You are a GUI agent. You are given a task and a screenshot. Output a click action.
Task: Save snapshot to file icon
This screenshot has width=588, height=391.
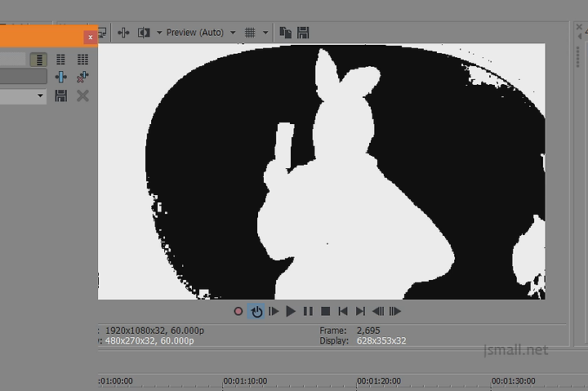[x=303, y=33]
